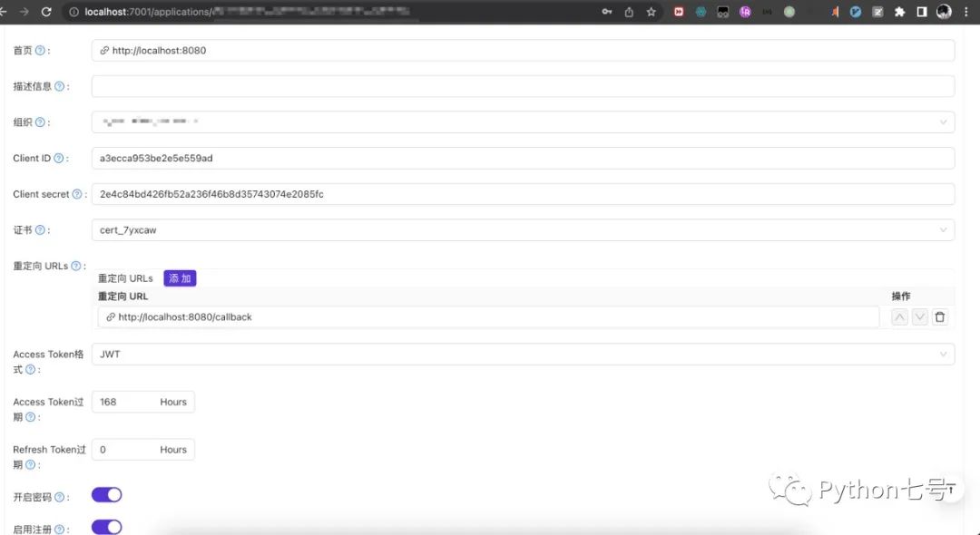Open the Chrome three-dot menu
The image size is (980, 535).
tap(965, 12)
